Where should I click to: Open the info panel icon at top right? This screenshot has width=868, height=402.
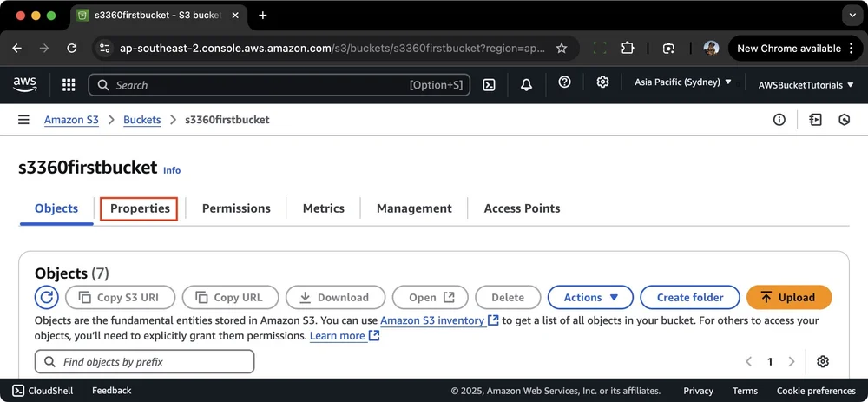click(x=779, y=120)
